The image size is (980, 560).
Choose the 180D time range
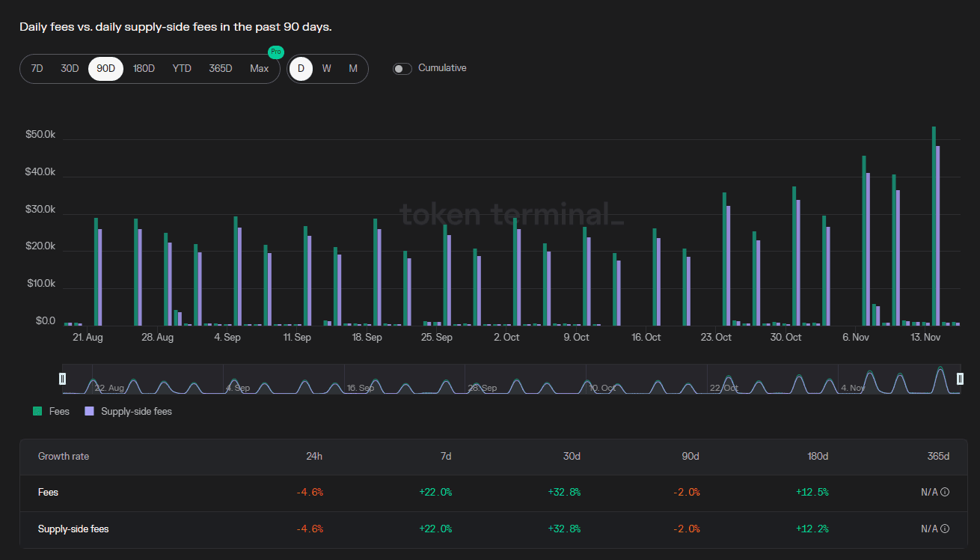[x=144, y=69]
